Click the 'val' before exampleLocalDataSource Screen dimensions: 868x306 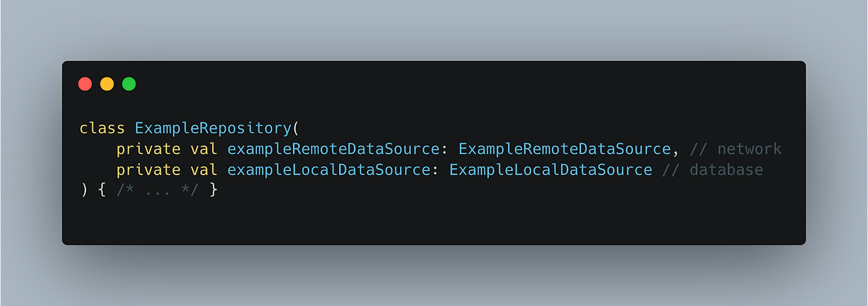pyautogui.click(x=204, y=170)
